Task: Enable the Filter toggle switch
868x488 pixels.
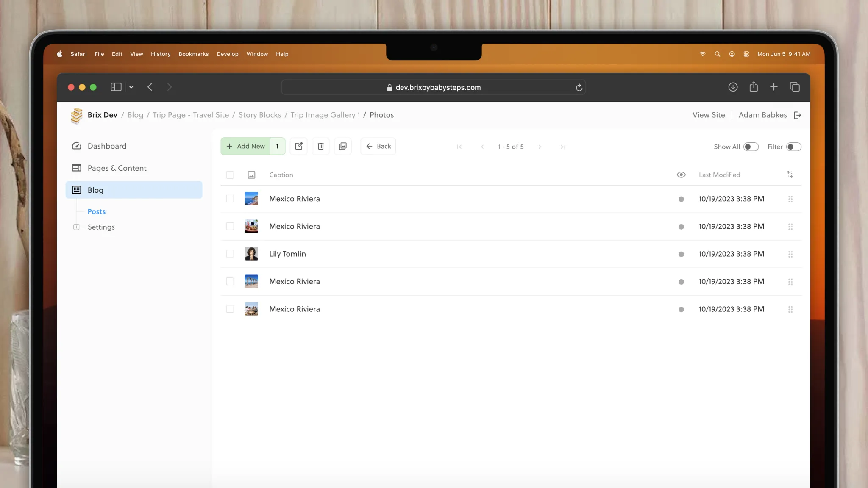Action: click(x=793, y=147)
